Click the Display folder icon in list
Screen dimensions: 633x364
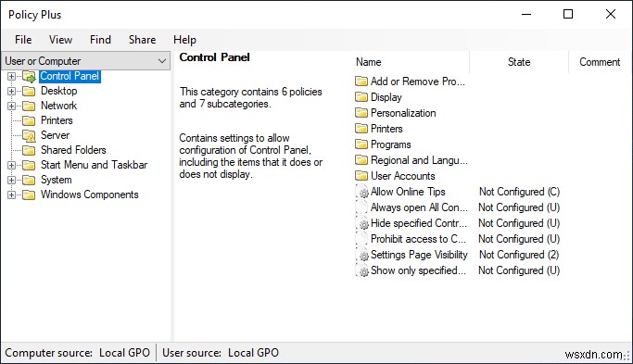[x=361, y=97]
